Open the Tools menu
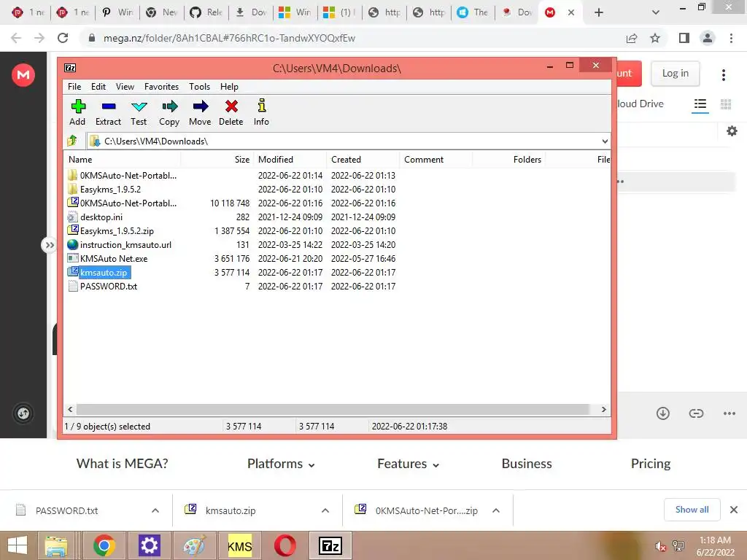The height and width of the screenshot is (560, 747). click(199, 87)
